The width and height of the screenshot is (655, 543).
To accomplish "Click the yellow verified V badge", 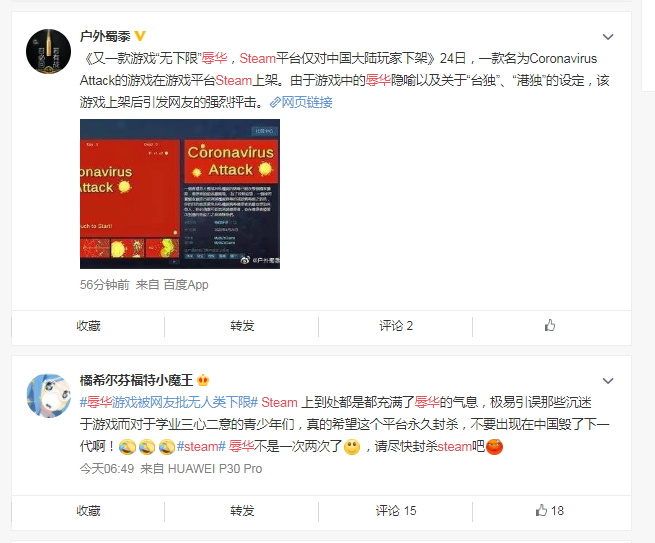I will (x=140, y=36).
